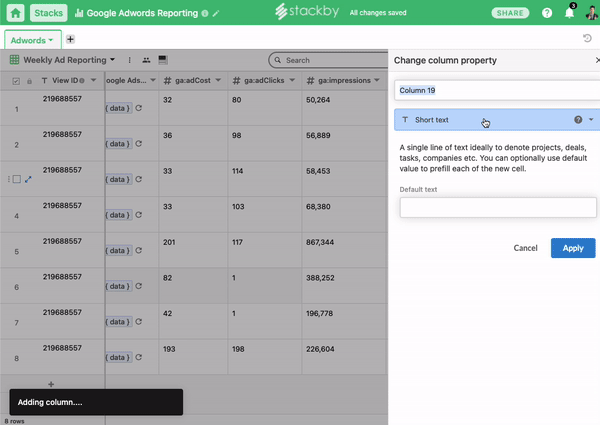Open ga:adClicks column dropdown arrow
This screenshot has width=600, height=425.
292,80
